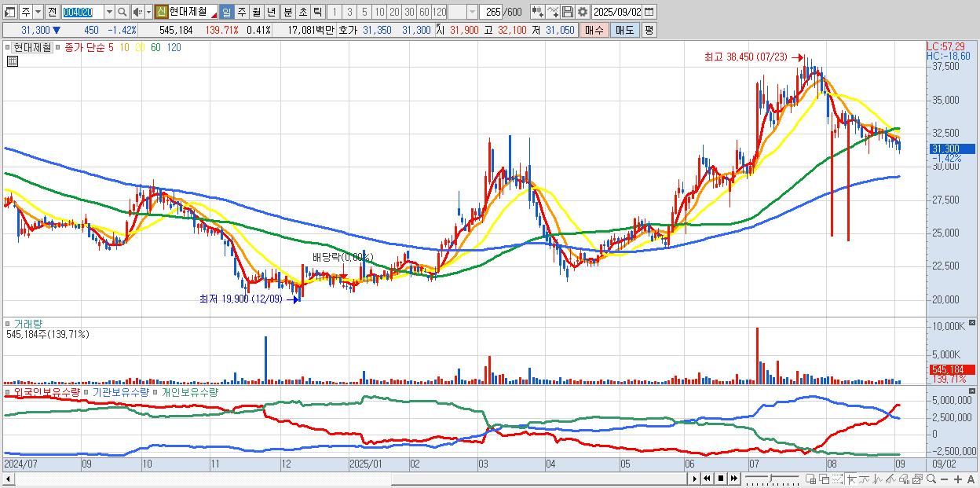Click the candlestick chart type icon
Image resolution: width=980 pixels, height=488 pixels.
pos(878,479)
